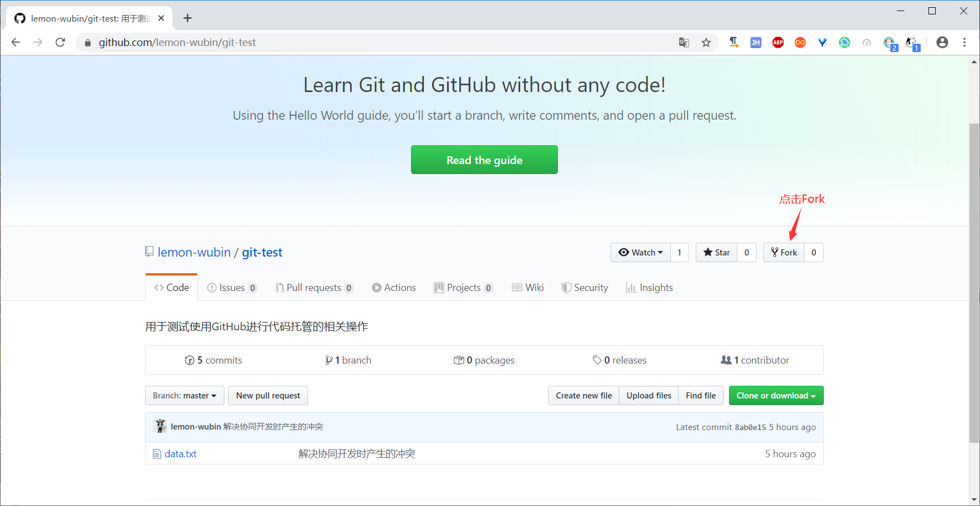Click the fork count 0

pyautogui.click(x=814, y=253)
